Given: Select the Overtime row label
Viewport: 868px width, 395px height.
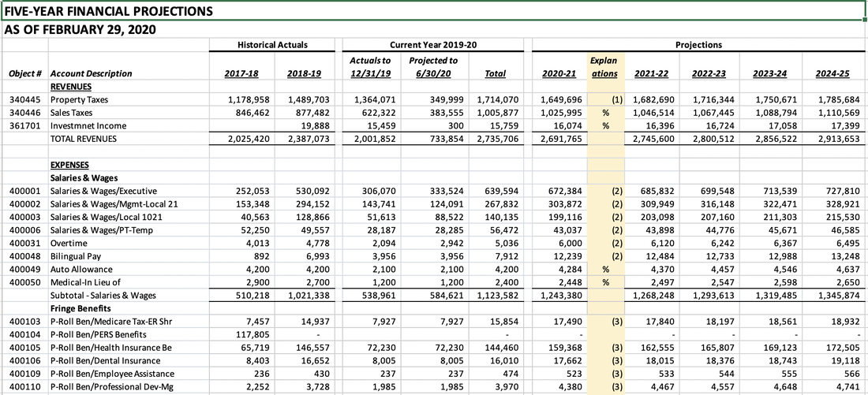Looking at the screenshot, I should pos(65,243).
